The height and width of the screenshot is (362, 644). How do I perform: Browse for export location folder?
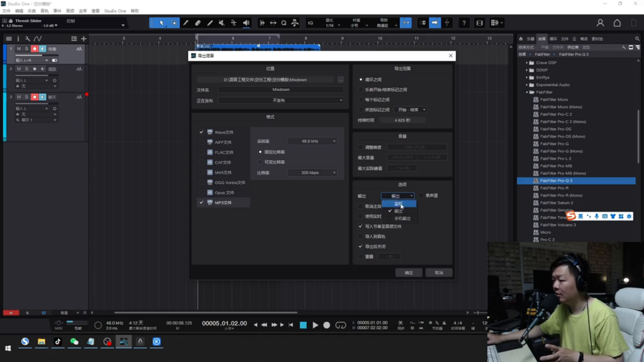tap(340, 80)
